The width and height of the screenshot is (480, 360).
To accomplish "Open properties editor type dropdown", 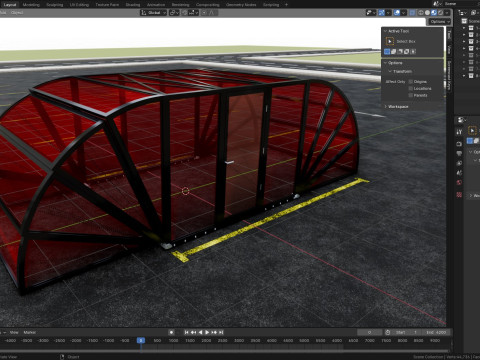I will (x=461, y=120).
